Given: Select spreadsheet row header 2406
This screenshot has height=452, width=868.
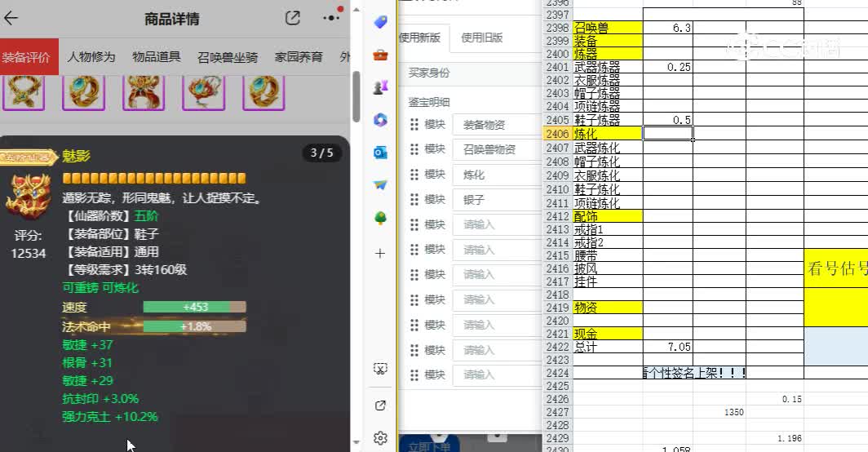Looking at the screenshot, I should [557, 134].
